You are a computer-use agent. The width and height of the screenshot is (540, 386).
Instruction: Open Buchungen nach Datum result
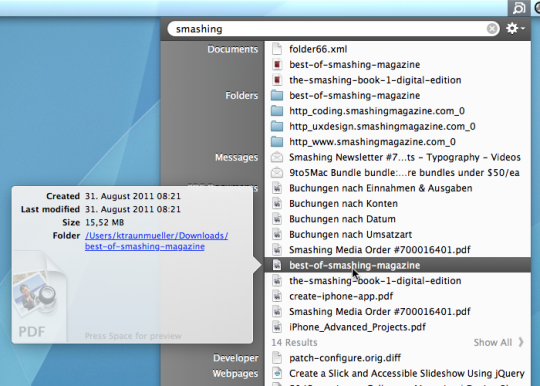[342, 219]
